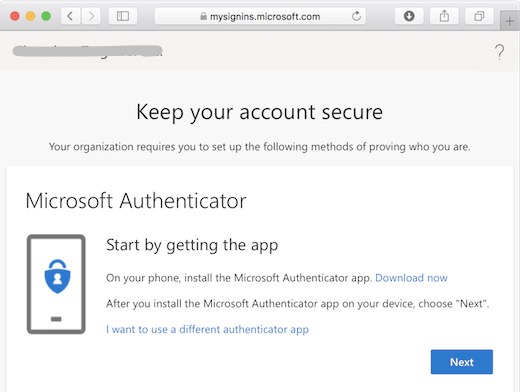The image size is (520, 392).
Task: Click the Download now link
Action: pyautogui.click(x=411, y=278)
